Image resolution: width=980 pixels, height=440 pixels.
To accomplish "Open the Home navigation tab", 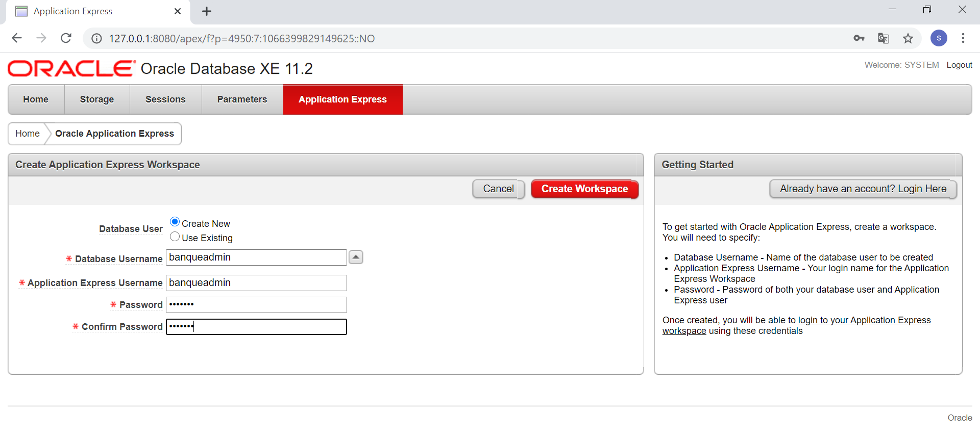I will (36, 99).
